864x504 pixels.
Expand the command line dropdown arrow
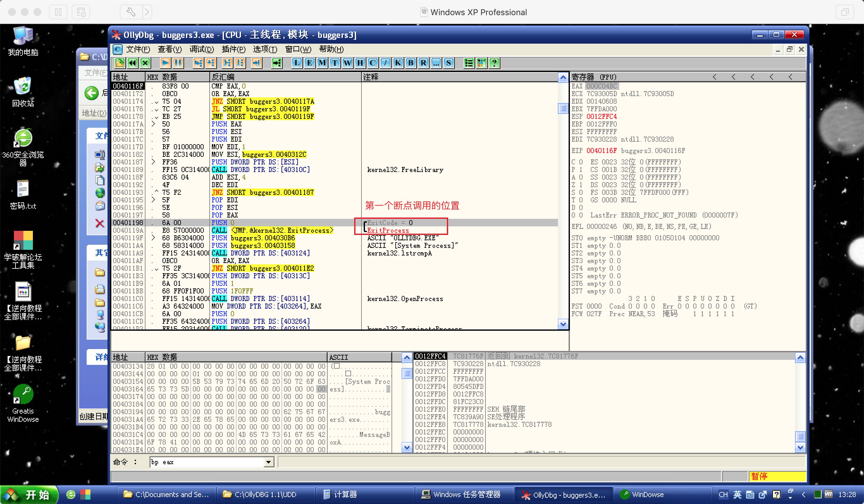tap(268, 462)
